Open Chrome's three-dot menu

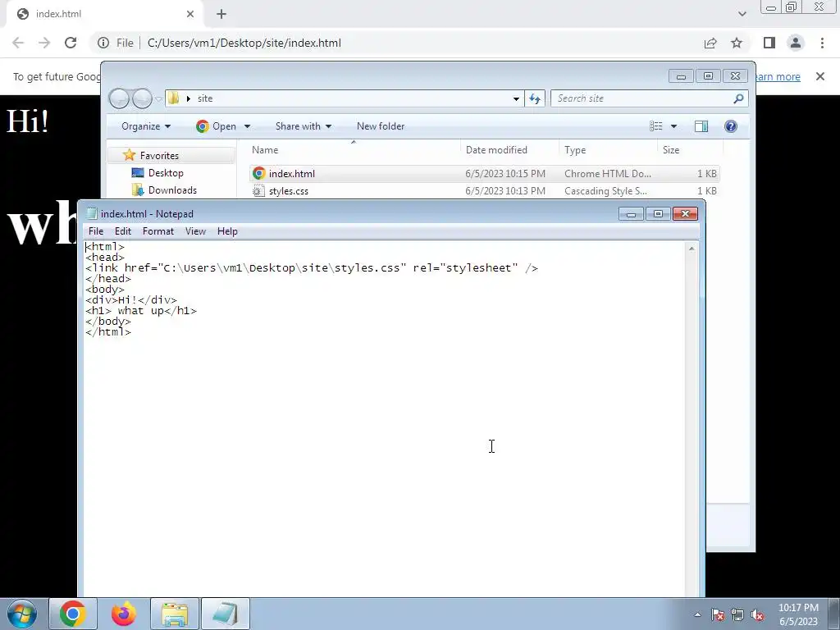(822, 43)
